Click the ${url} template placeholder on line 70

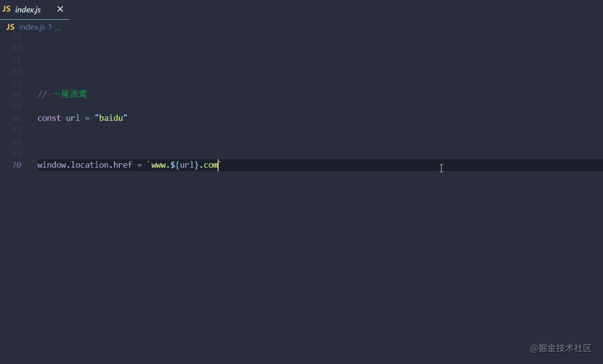pyautogui.click(x=184, y=165)
